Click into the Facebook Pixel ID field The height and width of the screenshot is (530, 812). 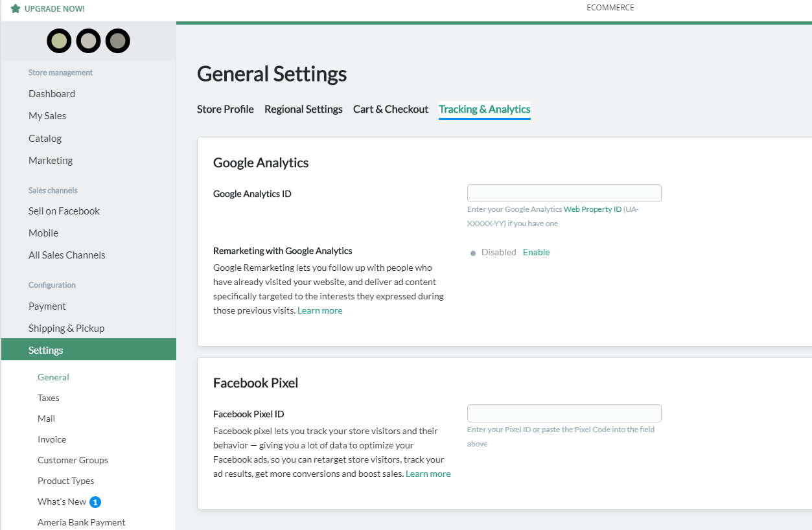pyautogui.click(x=564, y=413)
